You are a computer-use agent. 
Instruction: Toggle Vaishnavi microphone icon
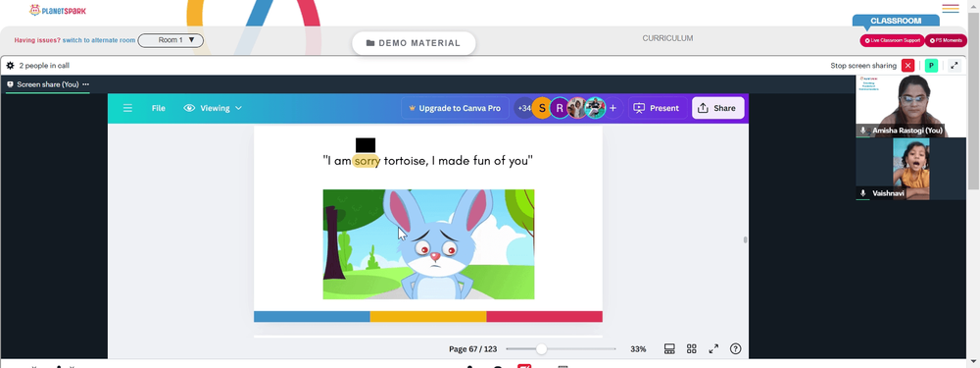(x=863, y=194)
